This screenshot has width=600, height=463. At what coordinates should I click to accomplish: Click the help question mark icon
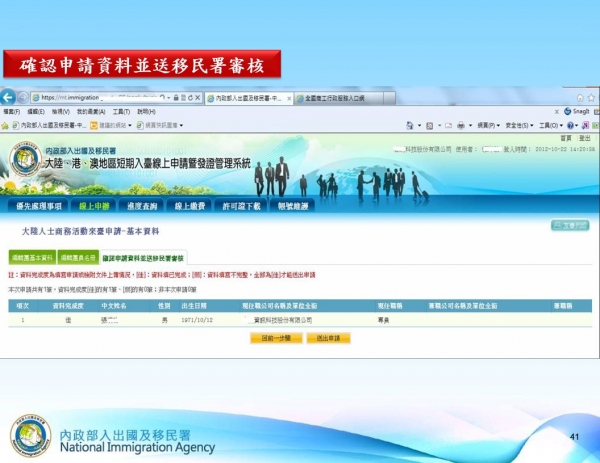tap(571, 125)
